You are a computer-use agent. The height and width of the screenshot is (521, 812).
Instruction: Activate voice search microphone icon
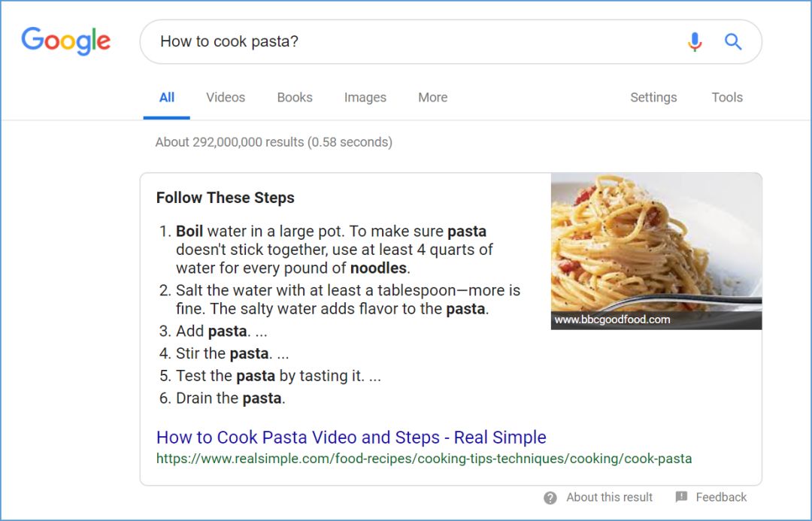pyautogui.click(x=695, y=42)
